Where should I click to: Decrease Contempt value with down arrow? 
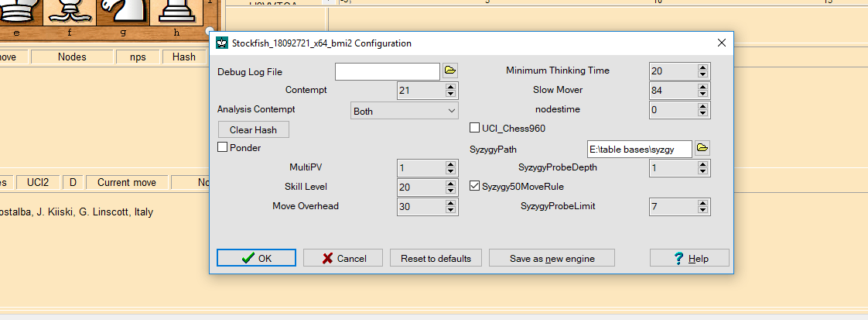[x=450, y=93]
